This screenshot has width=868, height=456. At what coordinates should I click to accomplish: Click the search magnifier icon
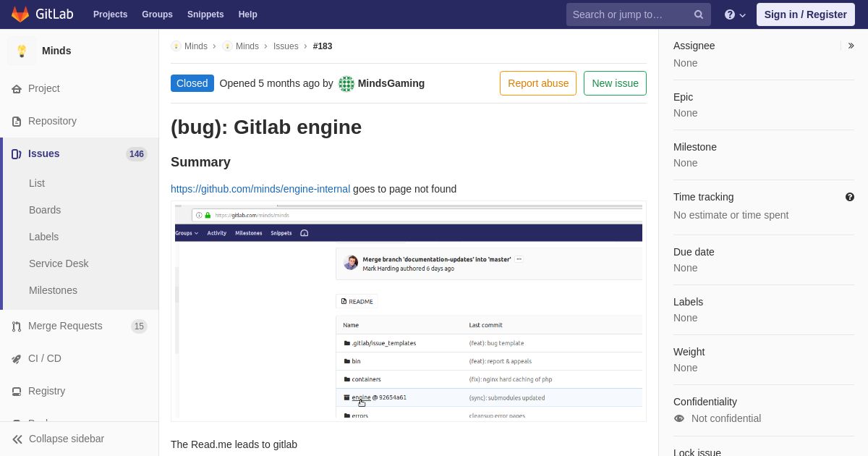698,14
